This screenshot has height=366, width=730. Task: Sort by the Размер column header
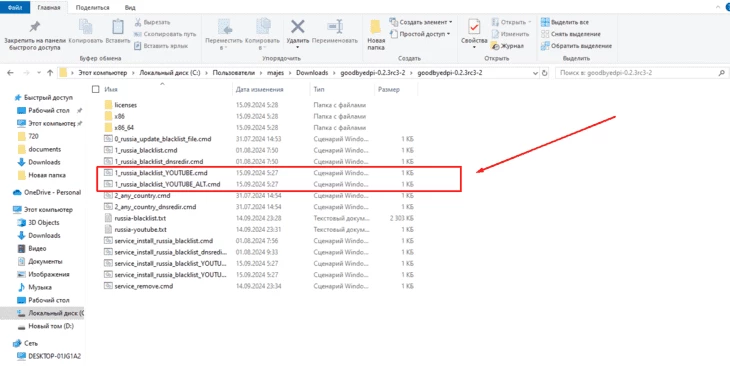click(389, 89)
